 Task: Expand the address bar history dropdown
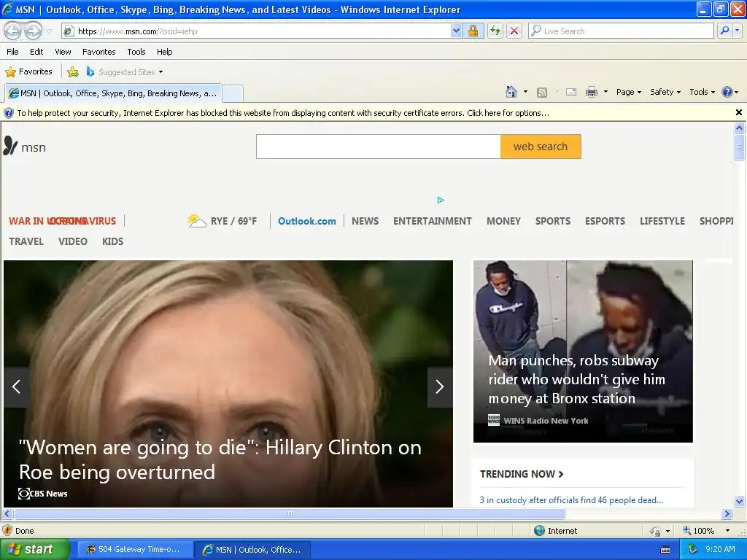[x=456, y=31]
